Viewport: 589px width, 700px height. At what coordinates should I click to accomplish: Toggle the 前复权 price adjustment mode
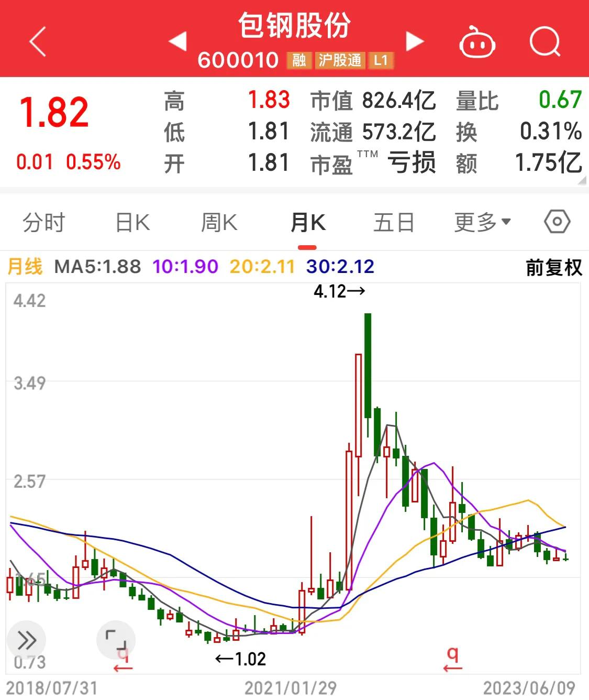(x=554, y=267)
